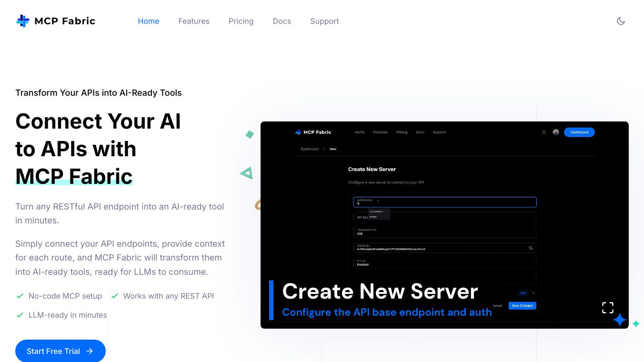Open the Transport Type SSE dropdown
The image size is (644, 362).
[445, 232]
